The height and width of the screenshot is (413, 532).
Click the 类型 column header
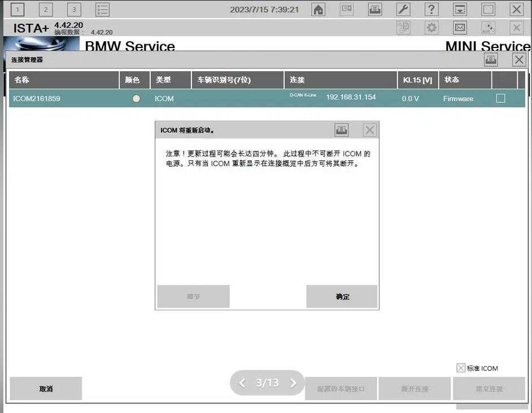171,80
